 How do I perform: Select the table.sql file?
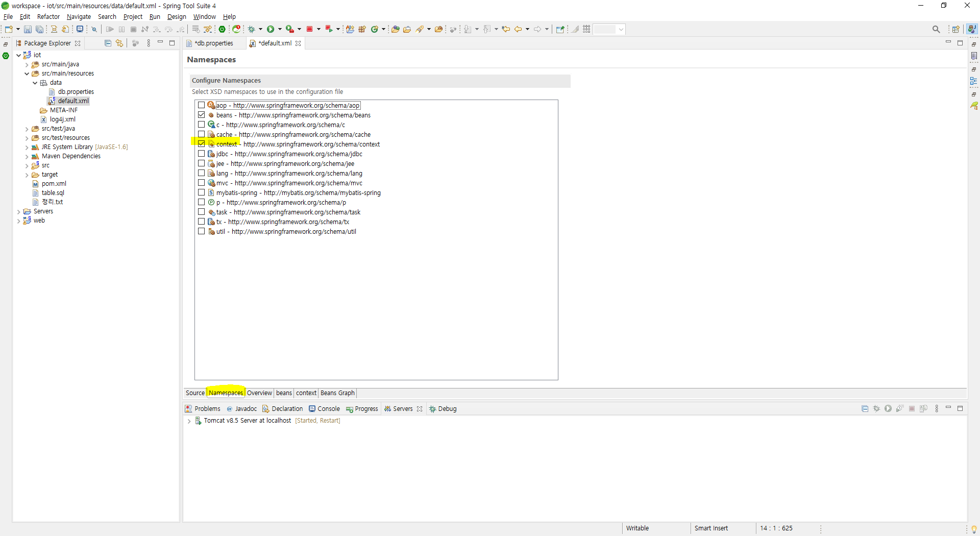(53, 193)
